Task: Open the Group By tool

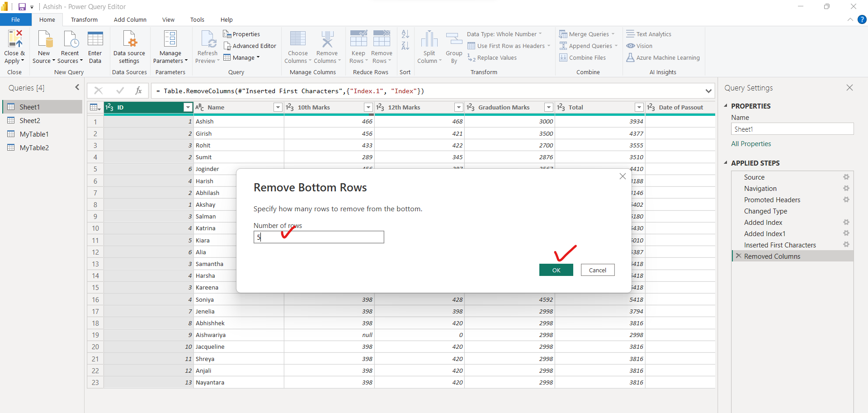Action: 453,46
